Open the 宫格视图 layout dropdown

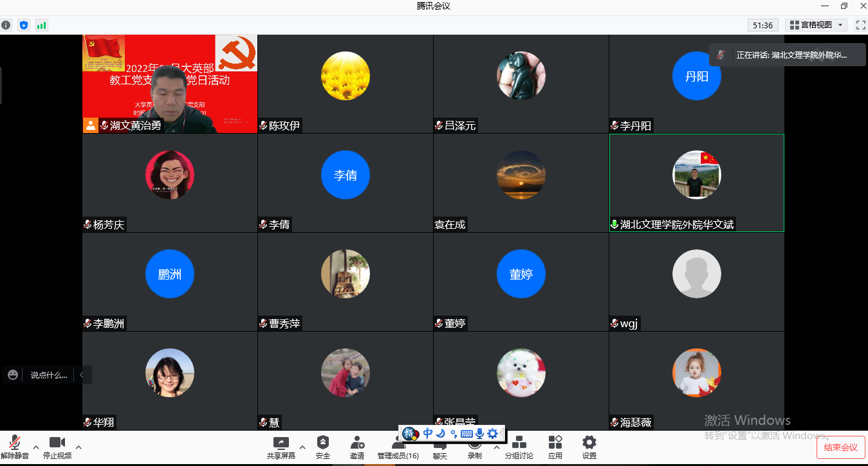pyautogui.click(x=815, y=25)
